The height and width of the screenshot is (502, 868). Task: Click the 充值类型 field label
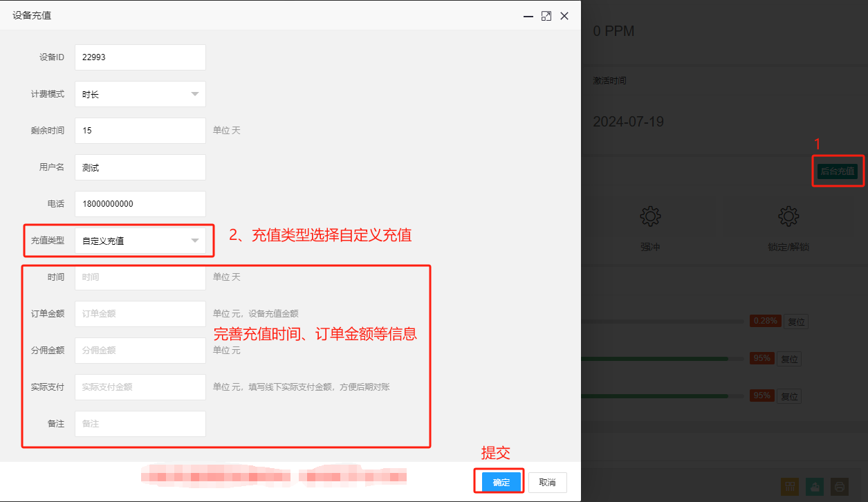pyautogui.click(x=48, y=241)
